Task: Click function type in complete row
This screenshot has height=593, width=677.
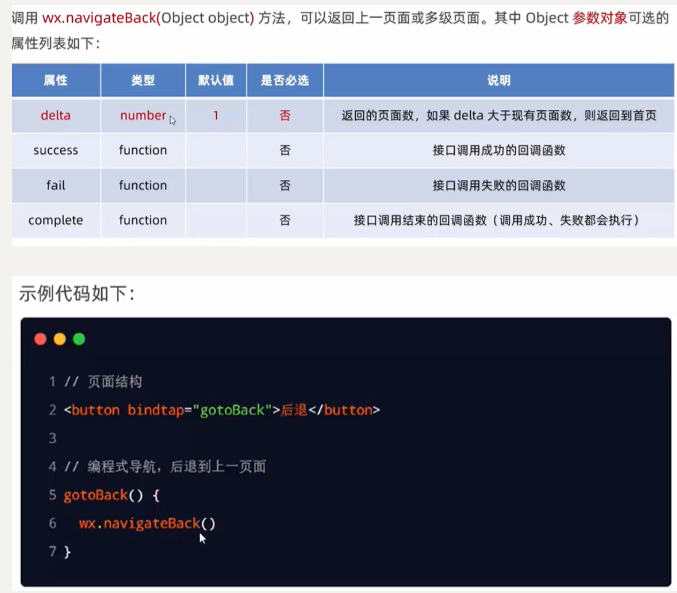Action: pyautogui.click(x=143, y=220)
